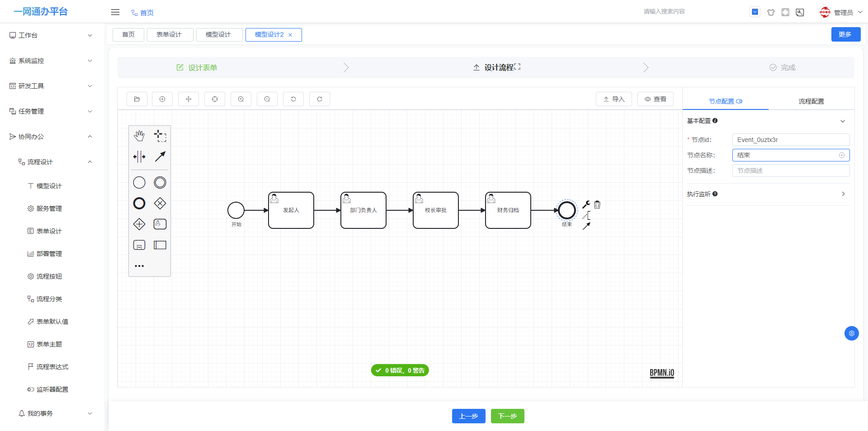Open the 首页 breadcrumb link
The image size is (868, 431).
(143, 13)
